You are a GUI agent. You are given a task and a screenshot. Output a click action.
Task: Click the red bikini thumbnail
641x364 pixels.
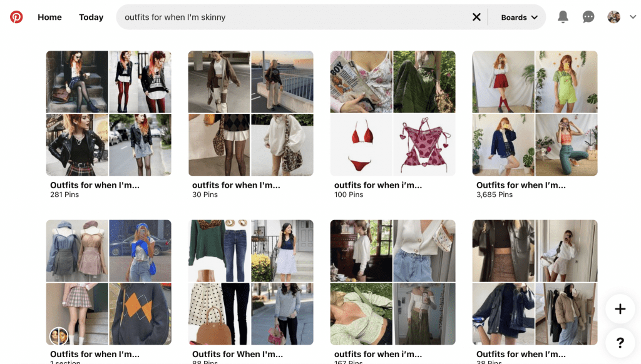[361, 145]
